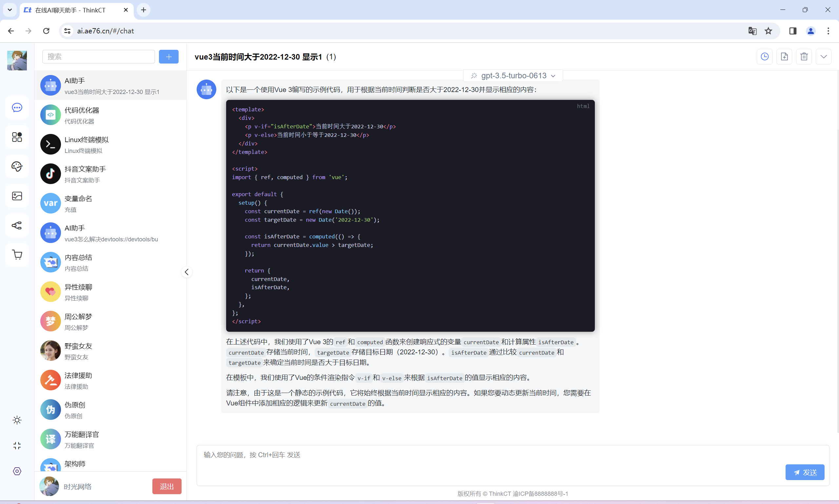This screenshot has height=504, width=839.
Task: Open the shopping cart sidebar icon
Action: click(17, 255)
